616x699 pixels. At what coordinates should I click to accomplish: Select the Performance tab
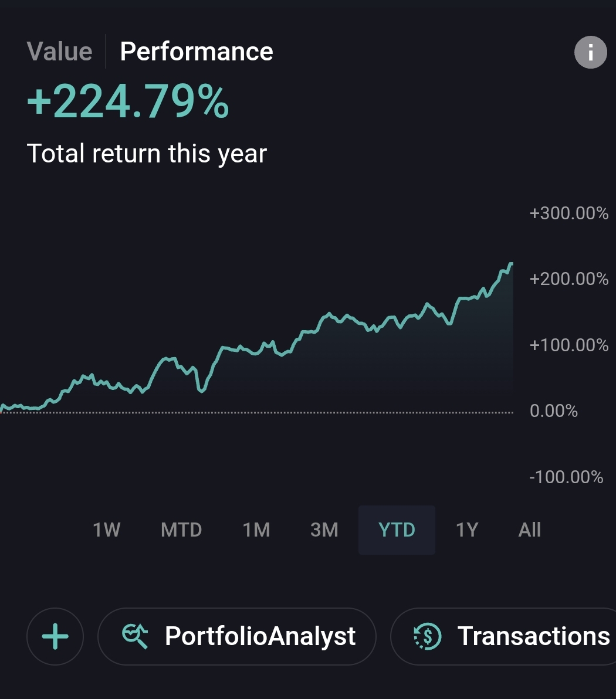click(197, 51)
